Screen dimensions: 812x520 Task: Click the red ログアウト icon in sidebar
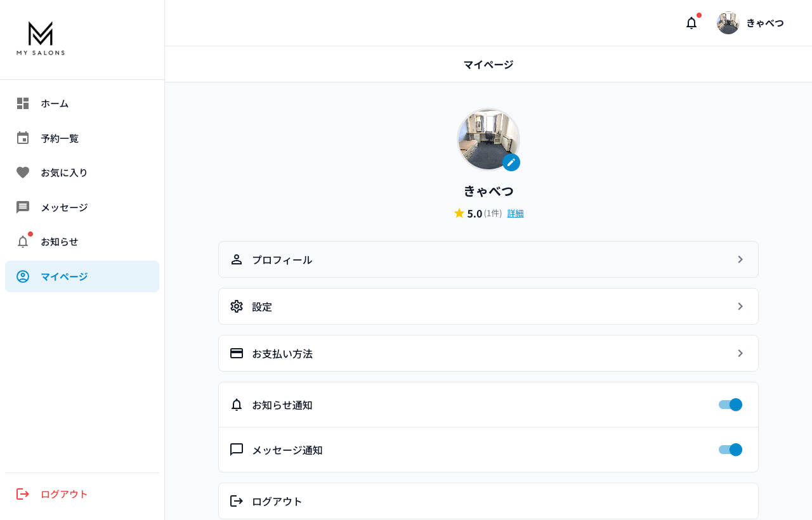point(23,494)
